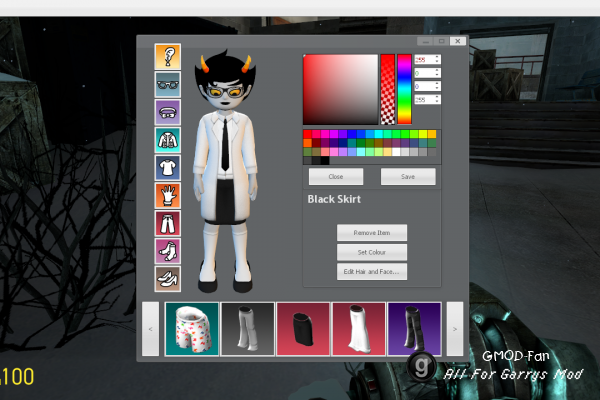Open Edit Hair and Face dialog

[372, 272]
